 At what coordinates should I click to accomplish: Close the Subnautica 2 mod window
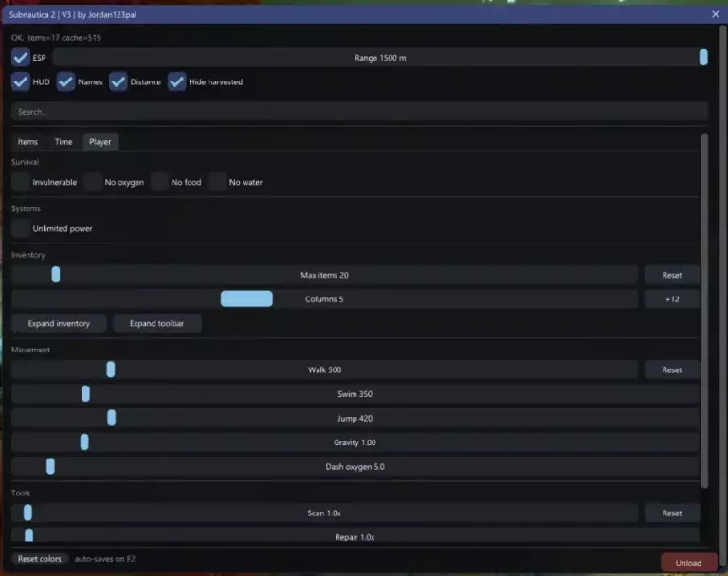click(x=716, y=14)
